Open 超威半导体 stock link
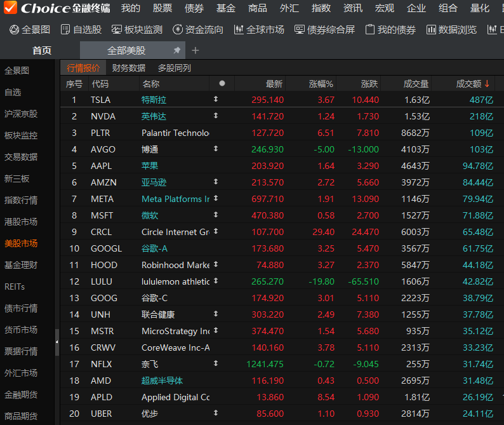Image resolution: width=504 pixels, height=425 pixels. (162, 381)
